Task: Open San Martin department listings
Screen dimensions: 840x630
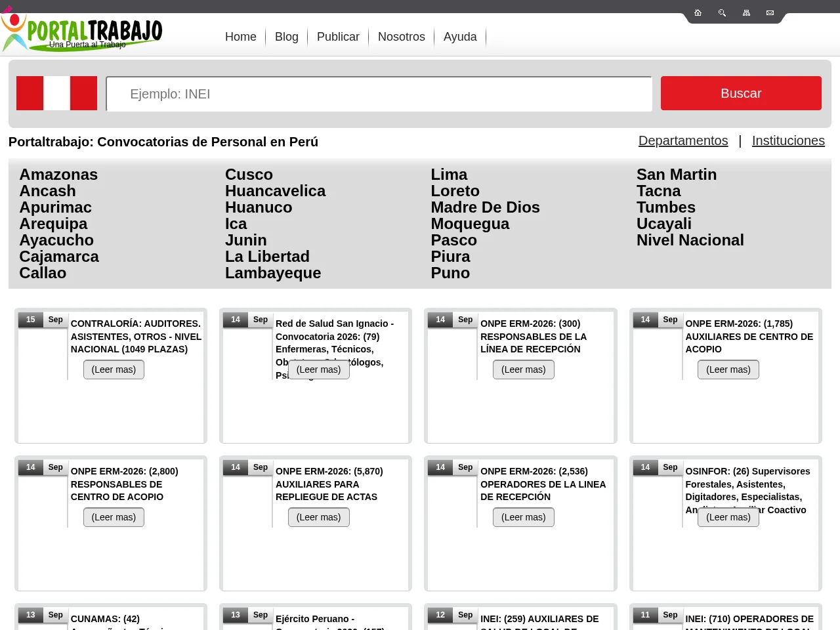Action: [677, 175]
